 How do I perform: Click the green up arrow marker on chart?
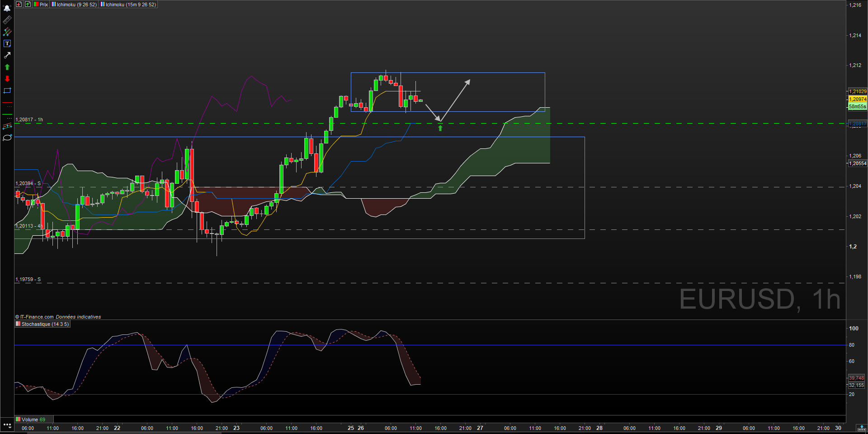coord(440,128)
